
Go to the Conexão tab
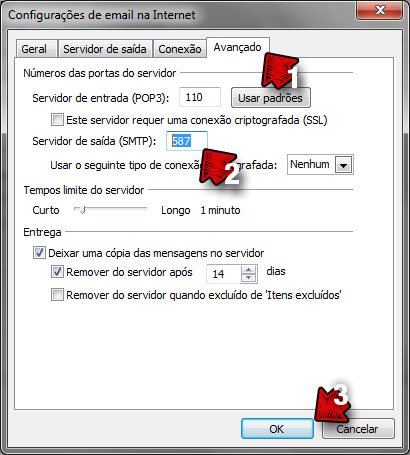tap(180, 49)
